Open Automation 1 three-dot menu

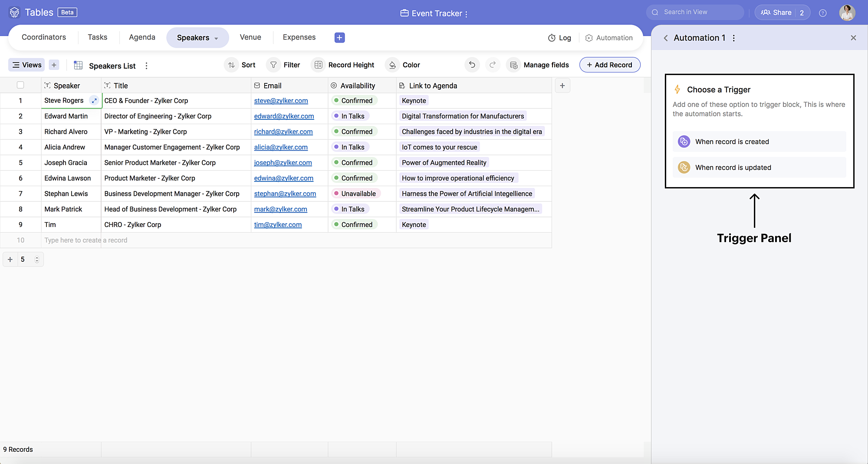734,38
